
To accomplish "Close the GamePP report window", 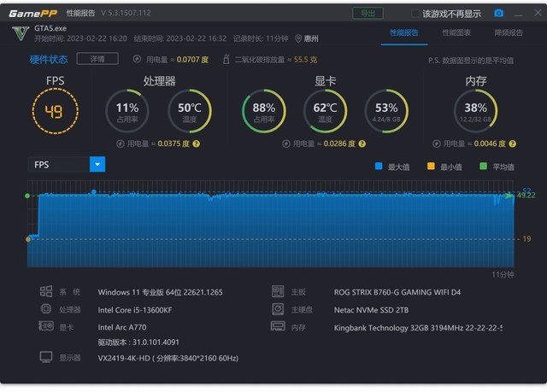I will click(538, 13).
